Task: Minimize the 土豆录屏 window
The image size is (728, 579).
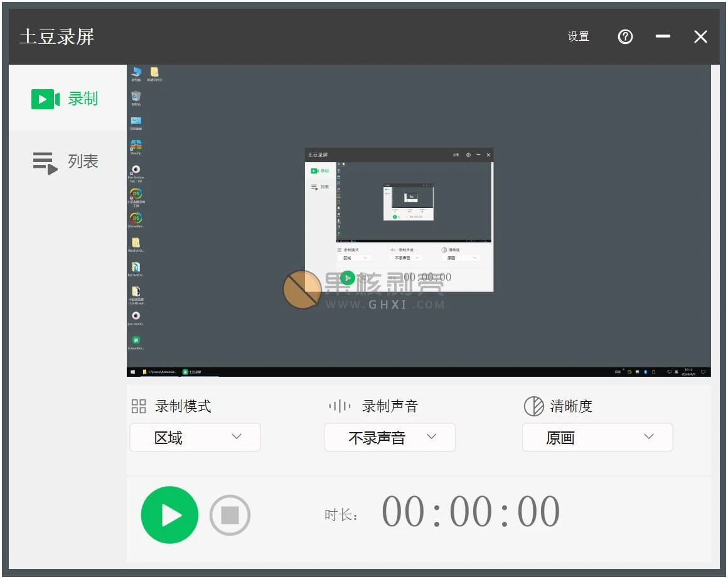Action: (x=663, y=37)
